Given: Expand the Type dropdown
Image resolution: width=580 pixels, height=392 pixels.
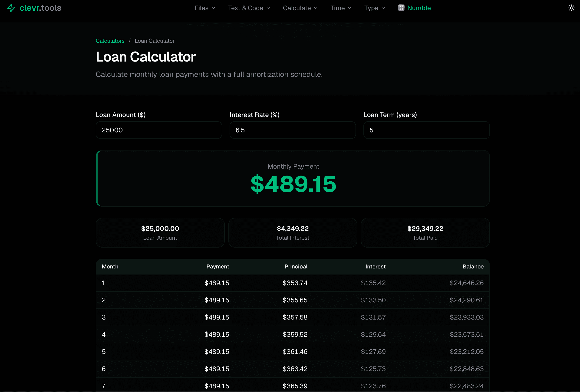Looking at the screenshot, I should (x=374, y=8).
